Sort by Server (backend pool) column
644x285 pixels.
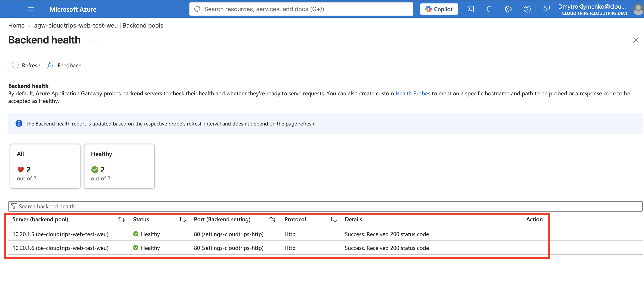click(x=40, y=219)
